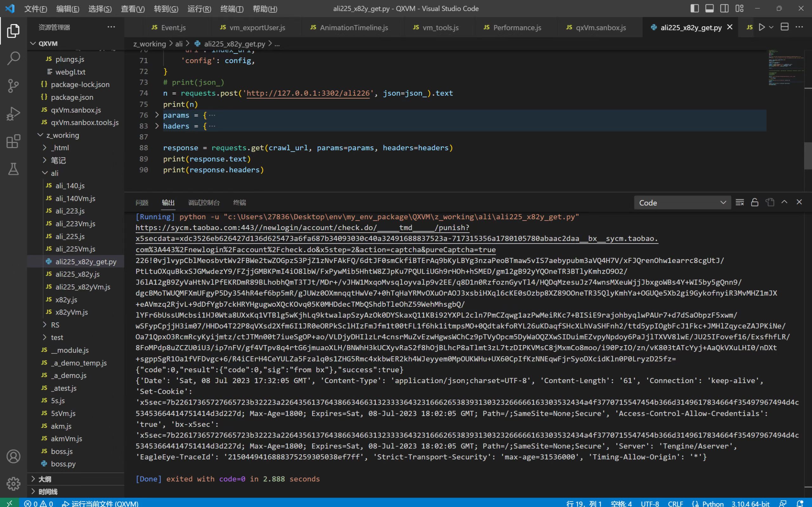
Task: Open the Source Control view
Action: point(13,86)
